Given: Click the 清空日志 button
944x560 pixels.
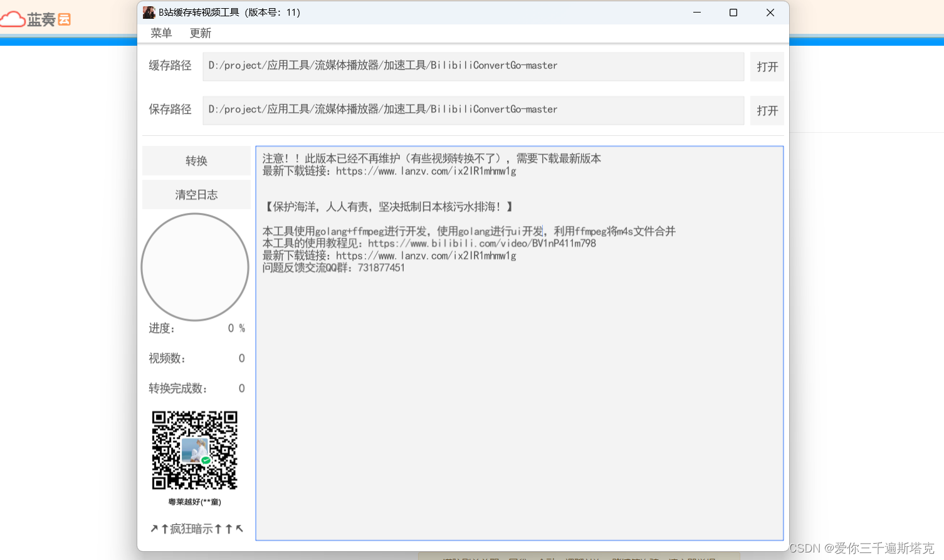Looking at the screenshot, I should tap(196, 195).
